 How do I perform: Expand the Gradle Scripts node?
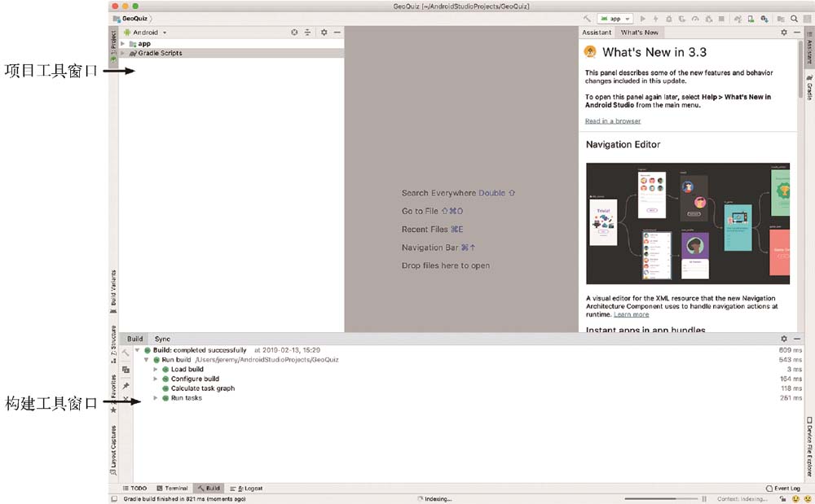click(123, 53)
